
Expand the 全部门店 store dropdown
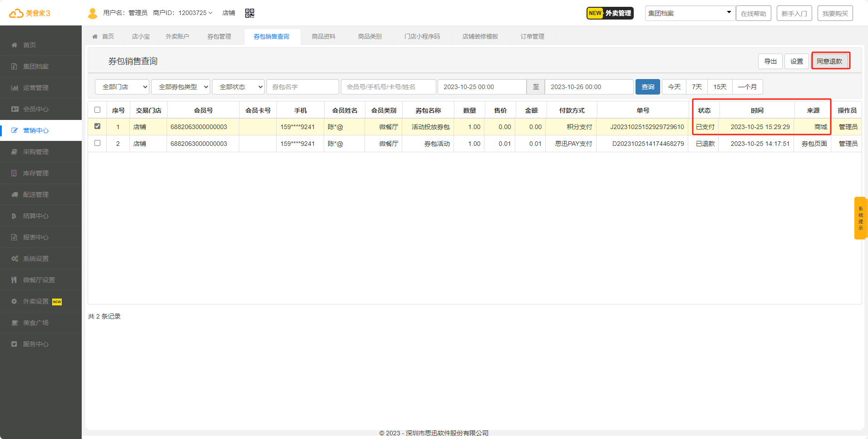coord(122,87)
